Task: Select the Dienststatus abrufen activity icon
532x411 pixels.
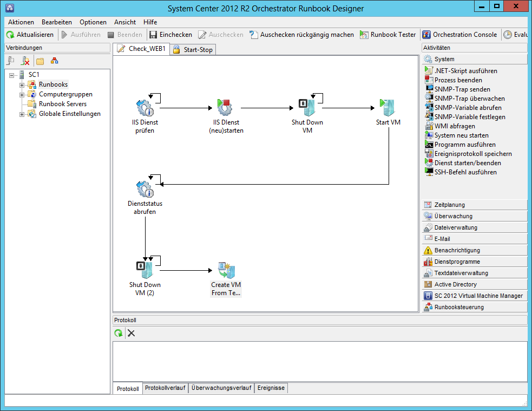Action: click(x=145, y=189)
